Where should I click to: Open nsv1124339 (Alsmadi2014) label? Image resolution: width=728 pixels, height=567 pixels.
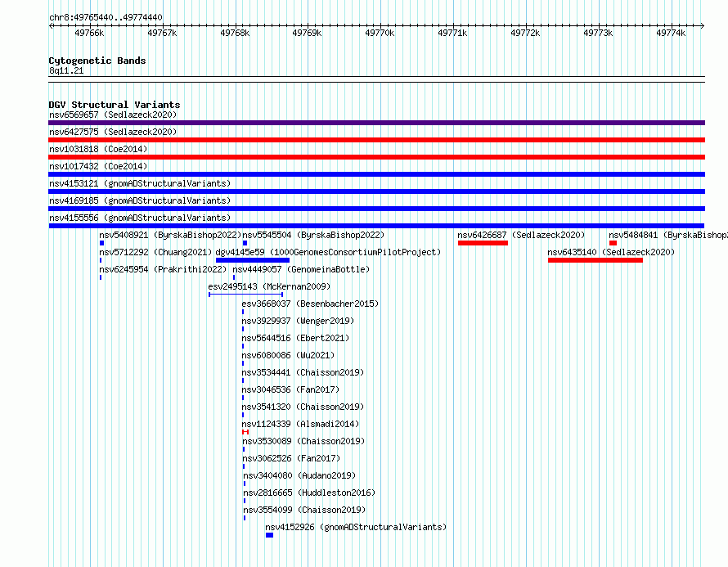(x=300, y=424)
